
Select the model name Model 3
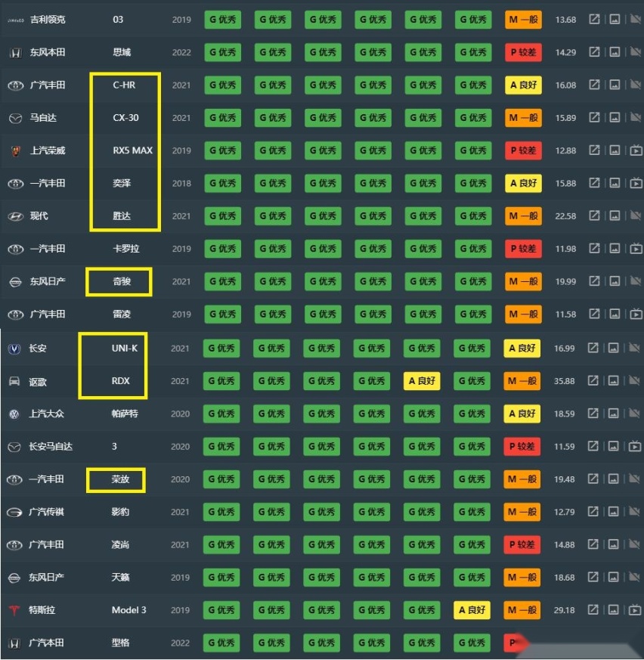coord(128,610)
